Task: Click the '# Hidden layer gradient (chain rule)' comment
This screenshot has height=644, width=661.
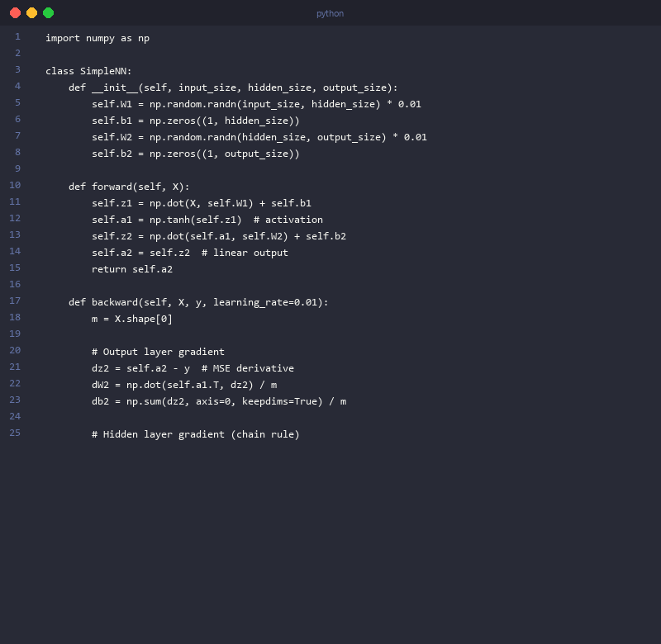Action: [196, 434]
